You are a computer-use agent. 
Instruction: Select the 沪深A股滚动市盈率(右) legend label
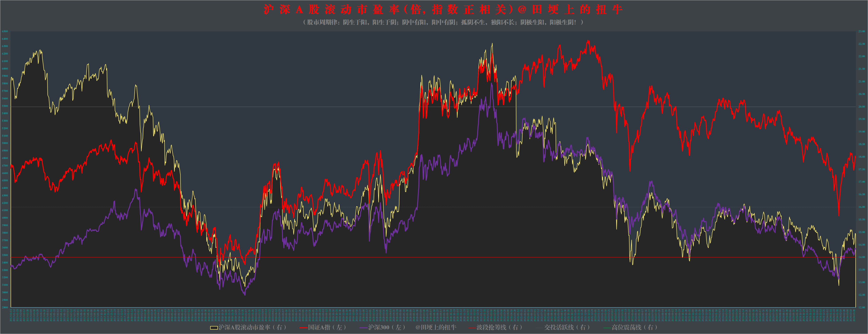pyautogui.click(x=253, y=327)
